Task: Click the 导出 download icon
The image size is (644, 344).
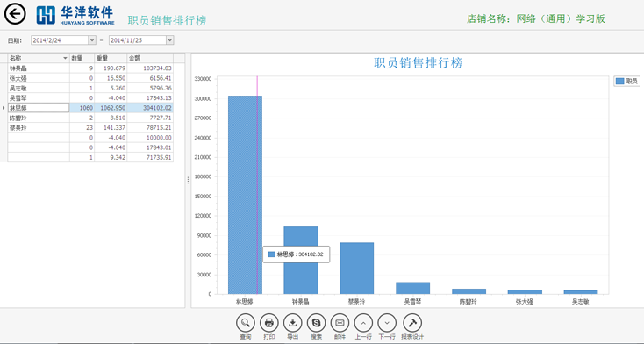Action: point(293,323)
